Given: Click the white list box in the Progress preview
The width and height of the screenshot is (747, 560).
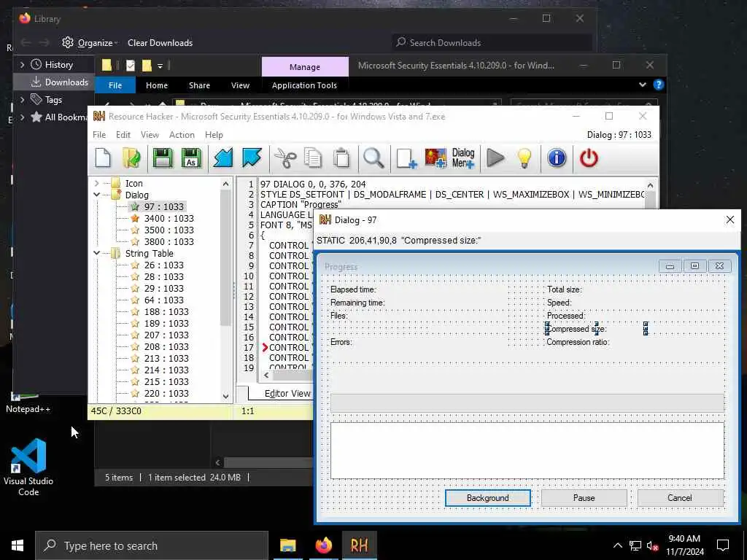Looking at the screenshot, I should pos(527,450).
